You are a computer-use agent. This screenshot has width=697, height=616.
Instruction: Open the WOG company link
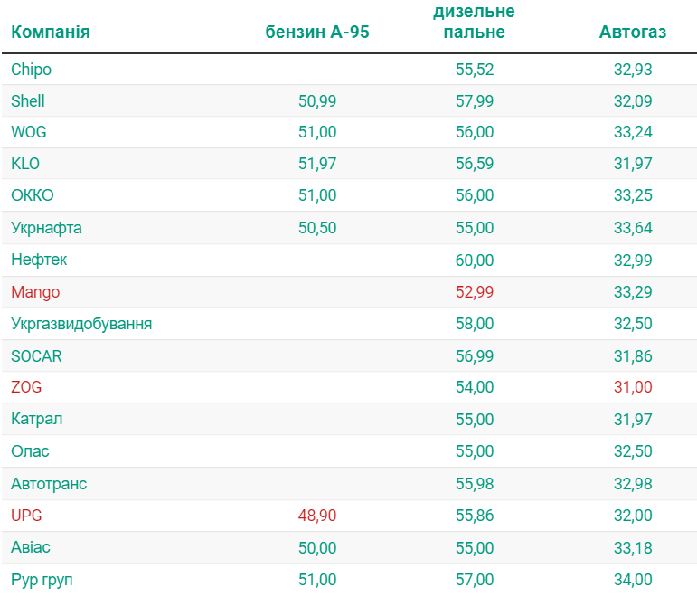point(29,132)
